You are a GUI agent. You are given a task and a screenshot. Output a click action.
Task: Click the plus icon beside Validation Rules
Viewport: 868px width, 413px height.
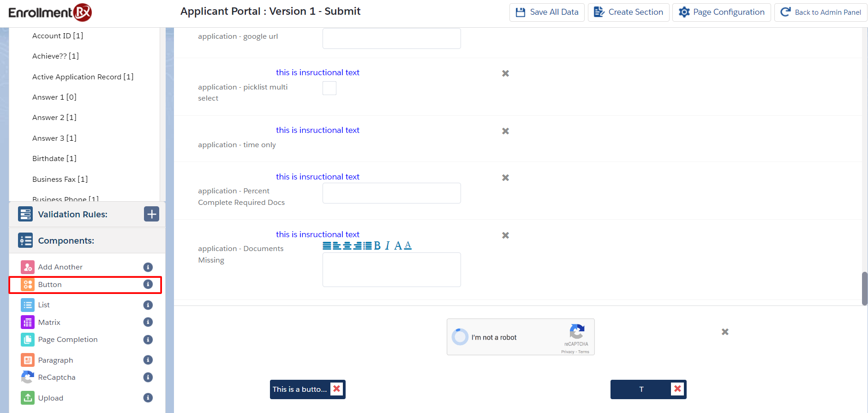point(151,214)
